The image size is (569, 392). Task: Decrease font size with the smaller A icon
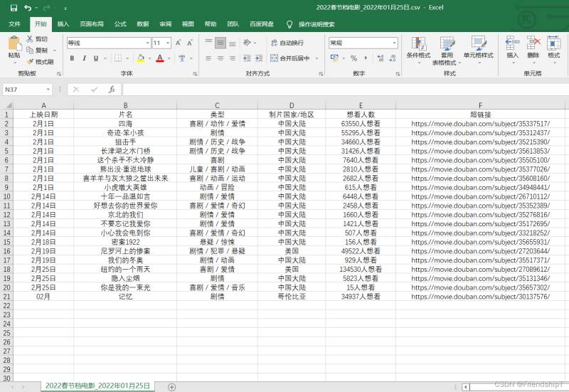(189, 43)
